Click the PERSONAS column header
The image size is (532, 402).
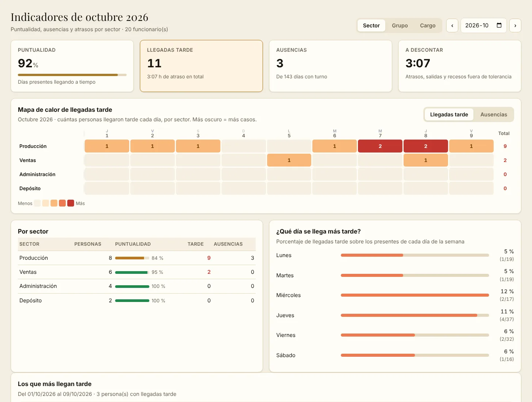[x=88, y=244]
